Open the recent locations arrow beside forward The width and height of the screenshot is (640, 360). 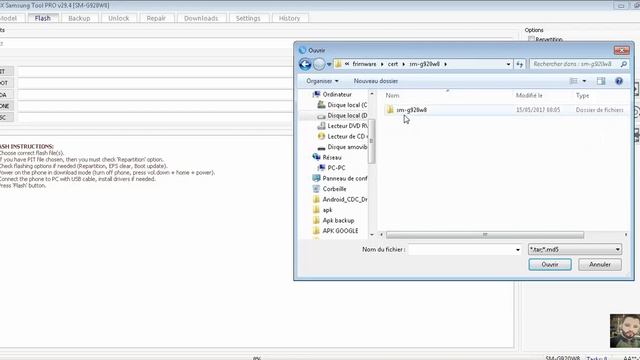pos(329,64)
